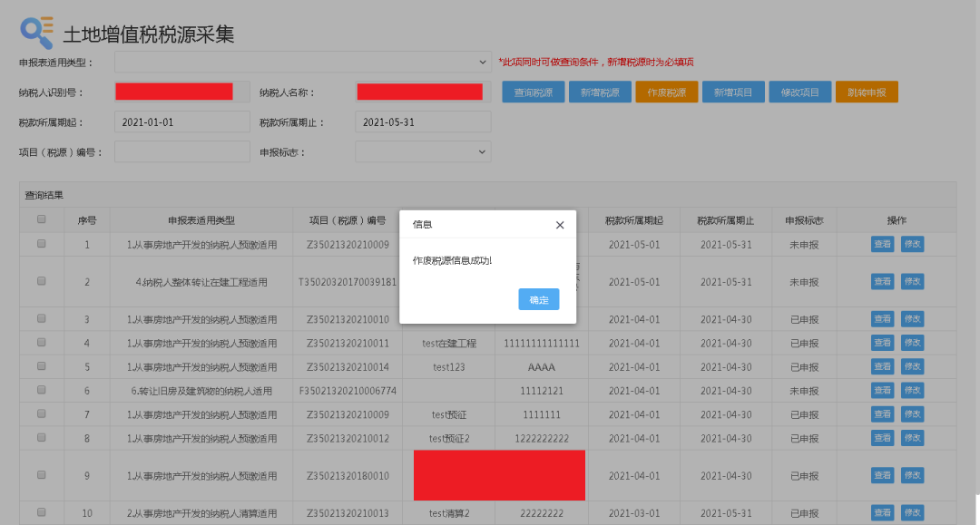980x525 pixels.
Task: Check the select-all checkbox in the table header
Action: 41,219
